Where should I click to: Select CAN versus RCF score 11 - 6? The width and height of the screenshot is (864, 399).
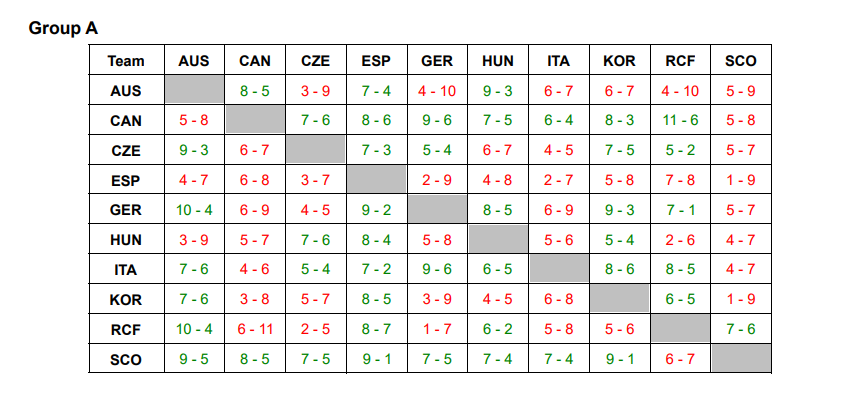point(680,120)
